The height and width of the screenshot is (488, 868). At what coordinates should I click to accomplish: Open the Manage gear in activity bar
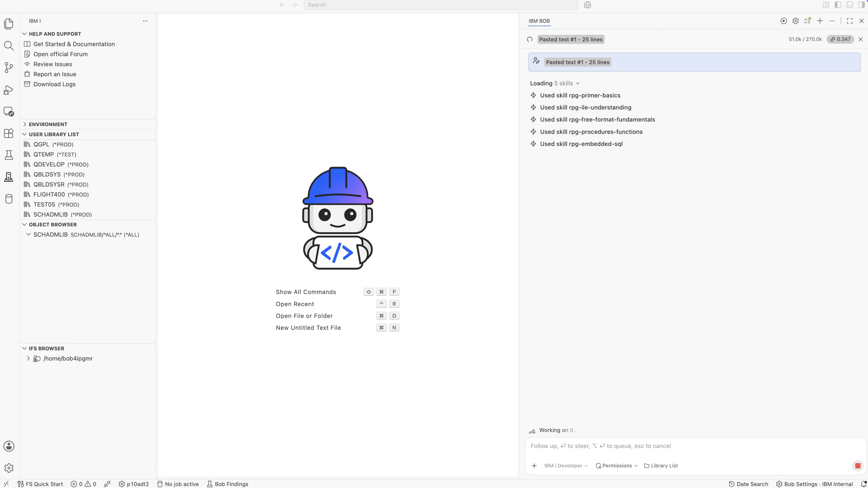9,468
